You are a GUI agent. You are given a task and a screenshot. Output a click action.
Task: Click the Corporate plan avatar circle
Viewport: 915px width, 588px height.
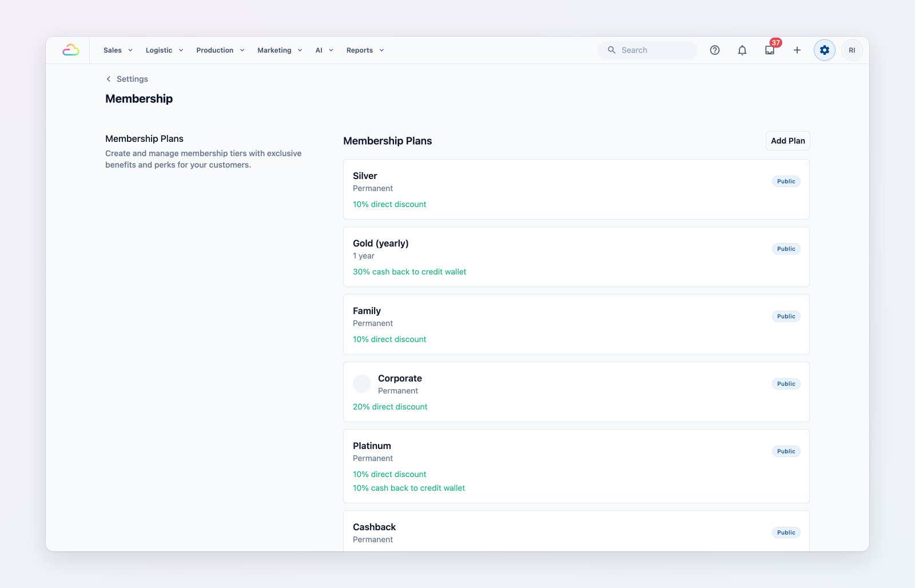click(362, 384)
